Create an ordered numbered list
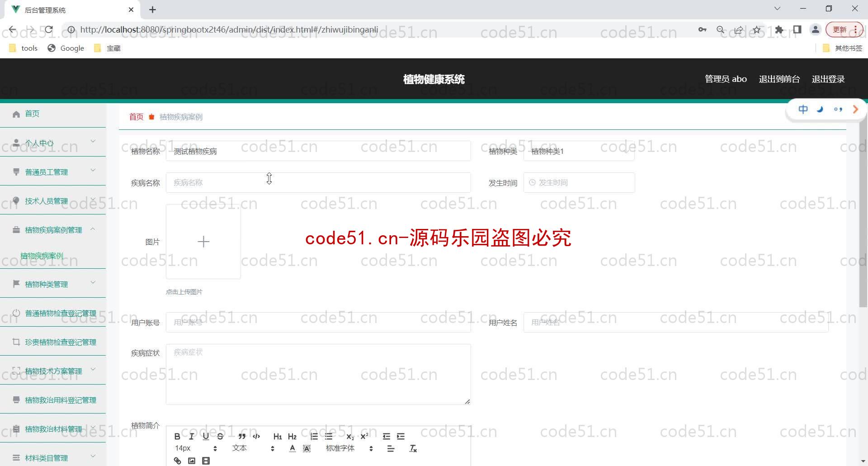This screenshot has width=868, height=466. [x=314, y=436]
